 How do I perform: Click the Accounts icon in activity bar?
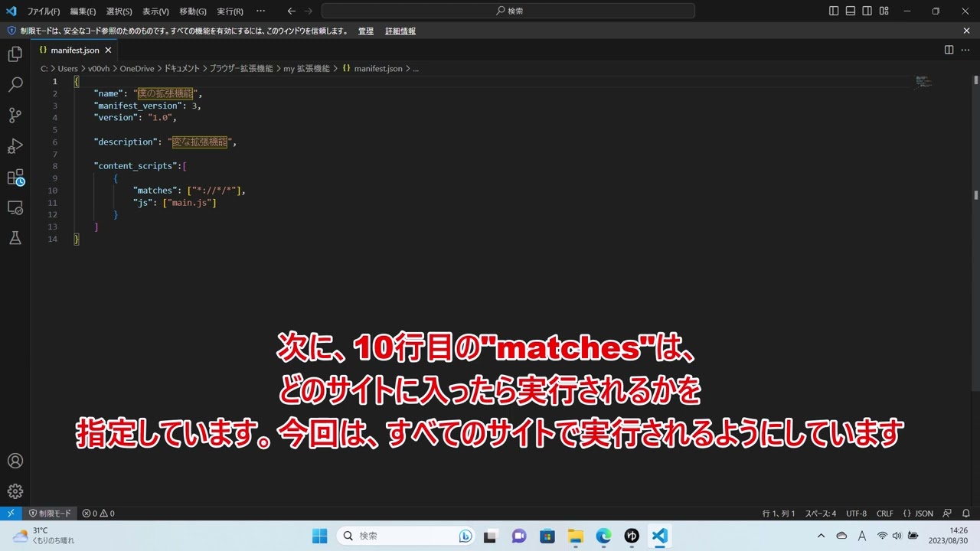(15, 461)
